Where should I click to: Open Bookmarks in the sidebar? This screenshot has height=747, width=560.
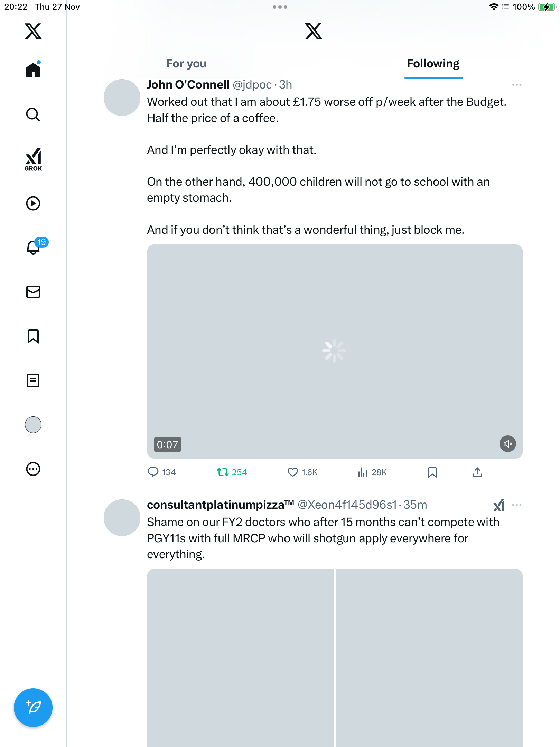click(33, 336)
